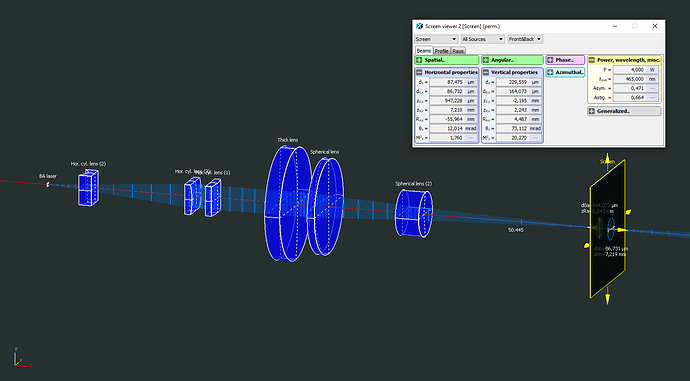Open the Front&Back dropdown

pyautogui.click(x=525, y=39)
